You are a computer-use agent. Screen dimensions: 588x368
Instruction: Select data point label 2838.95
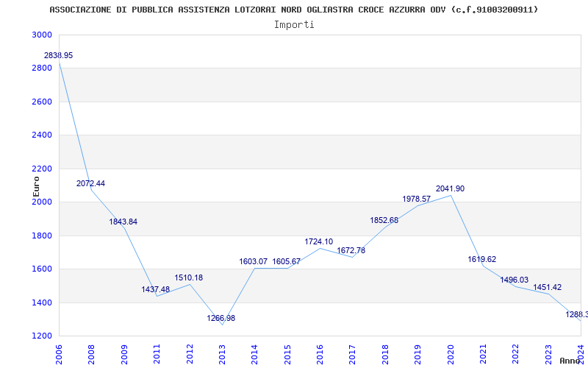[x=59, y=56]
